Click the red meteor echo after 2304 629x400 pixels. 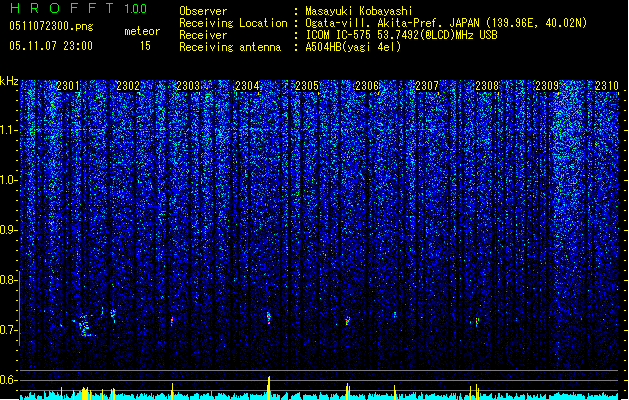point(269,318)
